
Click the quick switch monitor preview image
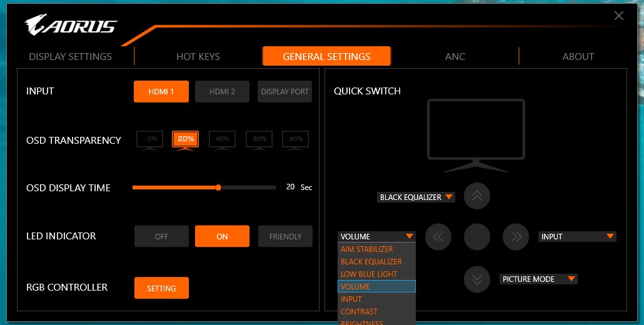coord(476,136)
